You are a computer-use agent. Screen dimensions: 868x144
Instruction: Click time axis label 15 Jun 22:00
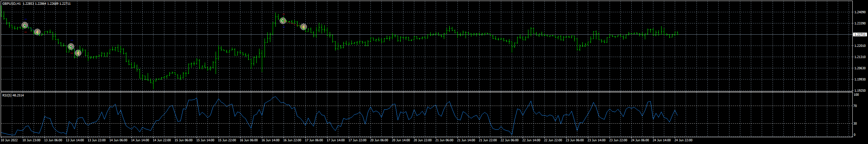227,140
